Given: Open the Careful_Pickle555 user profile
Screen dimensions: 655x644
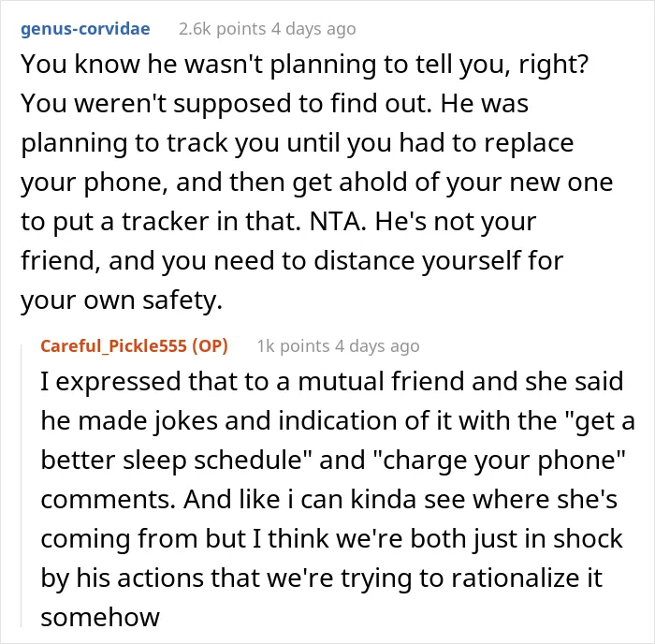Looking at the screenshot, I should coord(113,346).
